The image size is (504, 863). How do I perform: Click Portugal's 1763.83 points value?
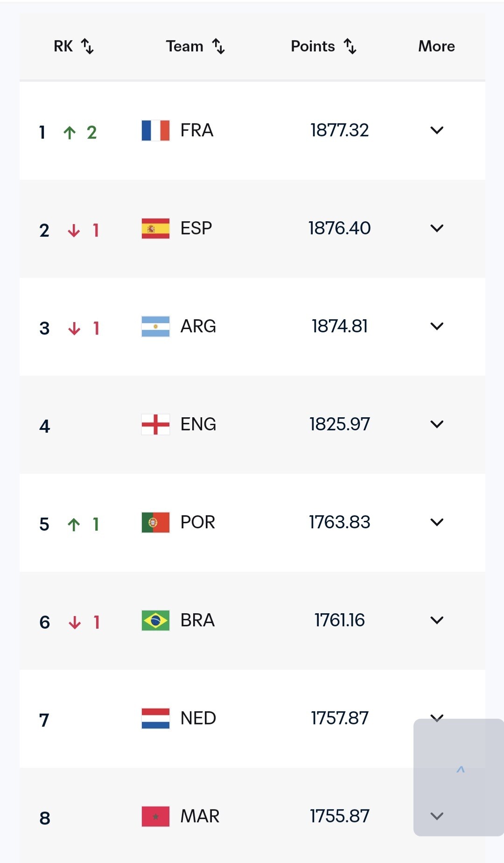[x=339, y=522]
